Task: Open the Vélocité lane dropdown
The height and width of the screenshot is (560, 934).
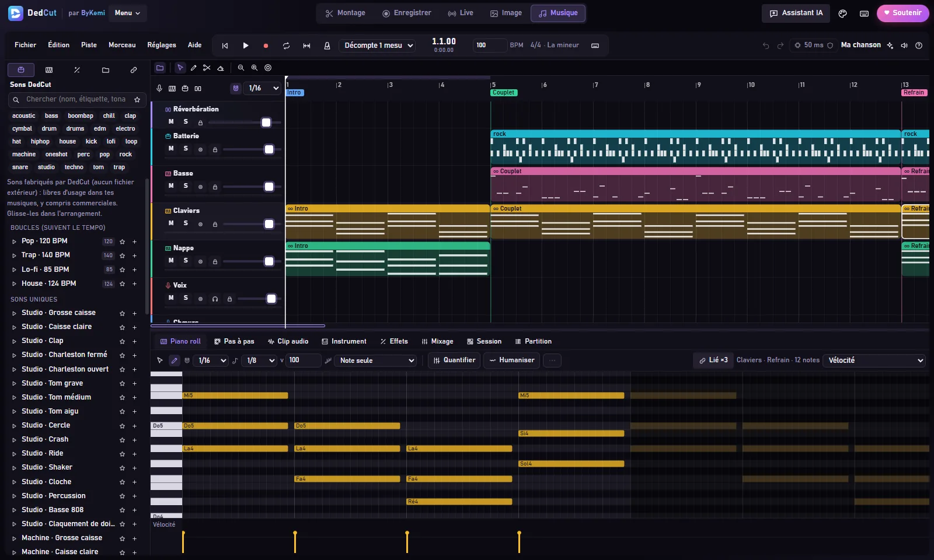Action: click(x=874, y=360)
